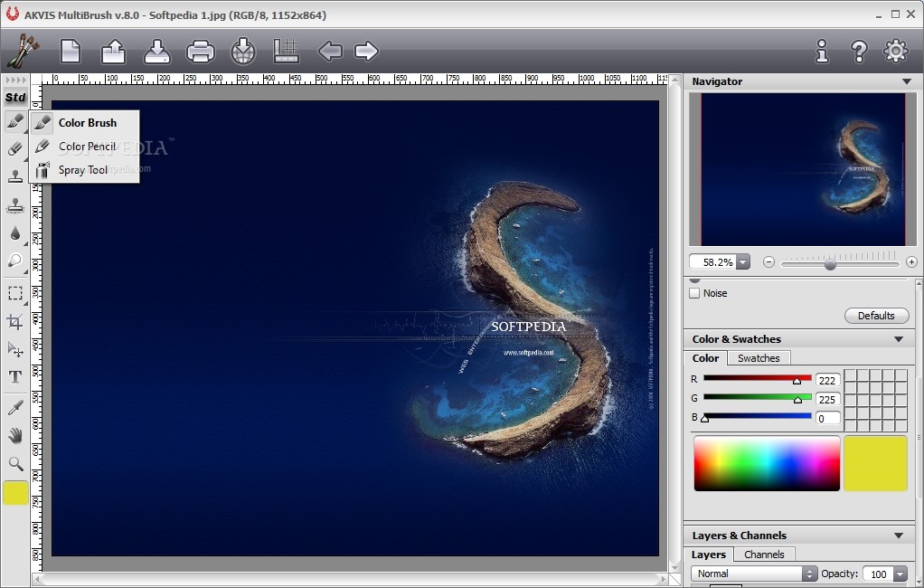Image resolution: width=924 pixels, height=588 pixels.
Task: Open the Opacity value dropdown arrow
Action: click(900, 574)
